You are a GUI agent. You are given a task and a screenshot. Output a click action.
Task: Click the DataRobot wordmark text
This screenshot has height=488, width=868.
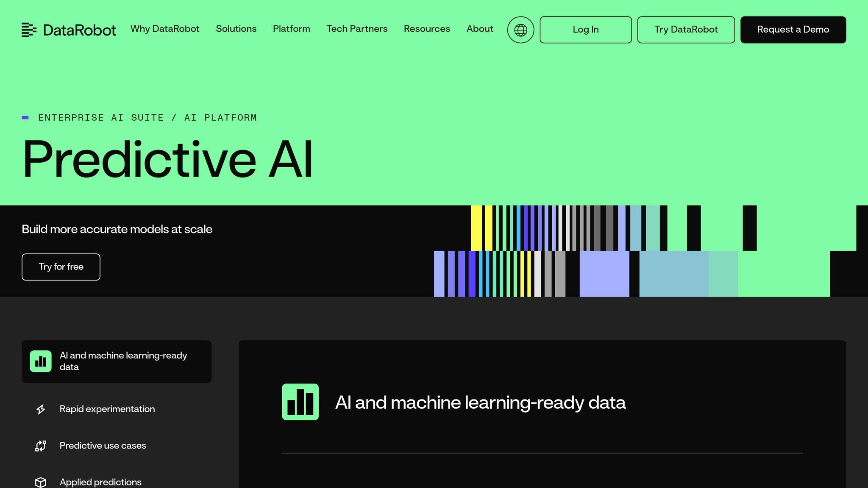pyautogui.click(x=80, y=30)
